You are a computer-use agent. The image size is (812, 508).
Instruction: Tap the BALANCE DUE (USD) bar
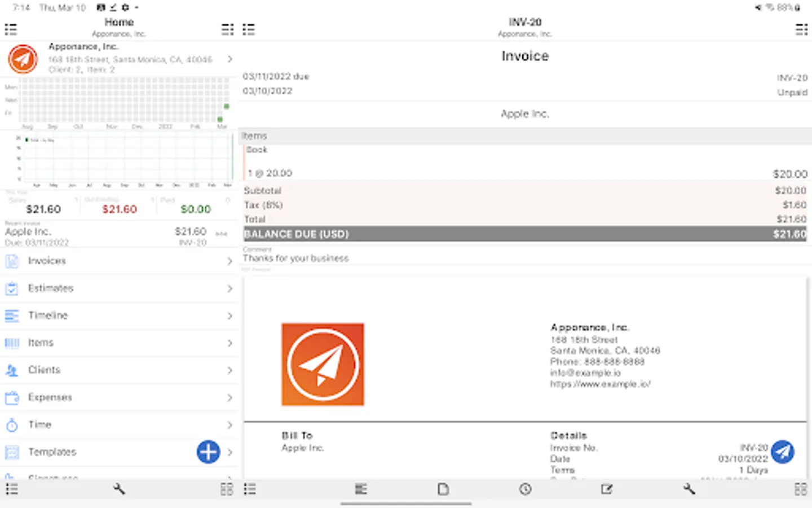click(x=525, y=234)
